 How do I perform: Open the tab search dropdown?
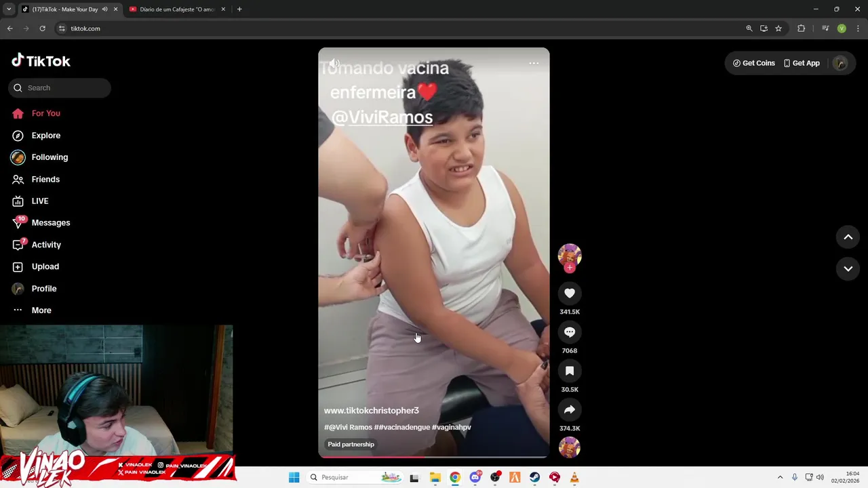coord(8,9)
